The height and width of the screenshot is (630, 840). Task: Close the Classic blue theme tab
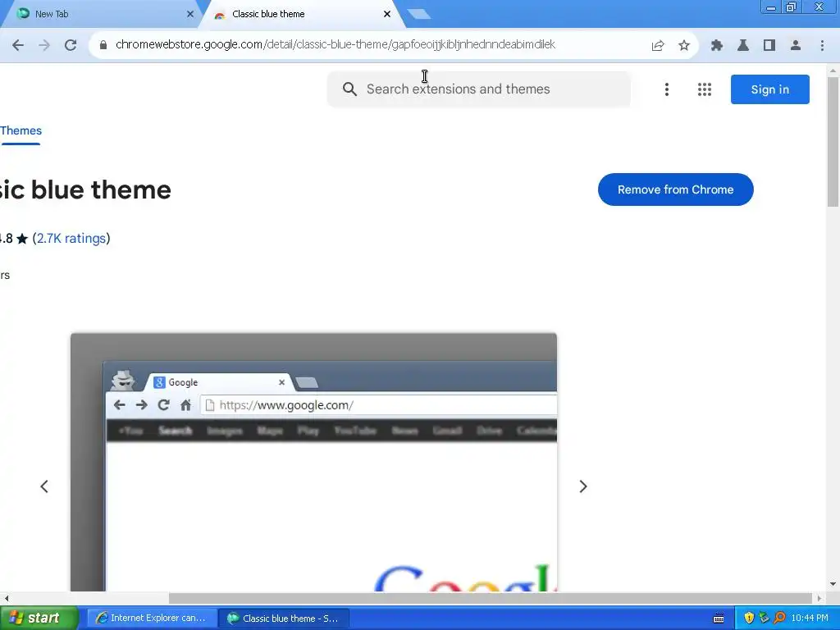[x=387, y=14]
